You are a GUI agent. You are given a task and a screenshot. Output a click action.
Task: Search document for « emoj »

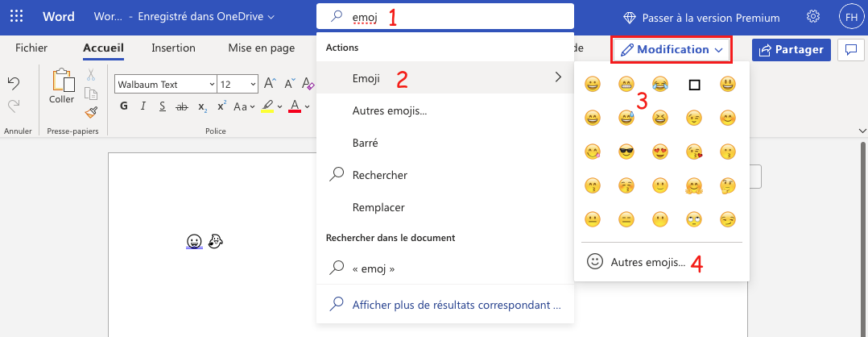[445, 268]
